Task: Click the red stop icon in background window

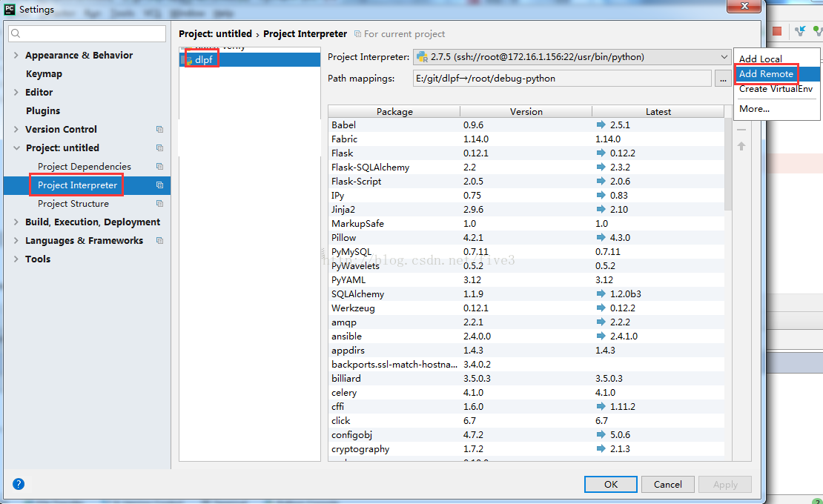Action: point(777,31)
